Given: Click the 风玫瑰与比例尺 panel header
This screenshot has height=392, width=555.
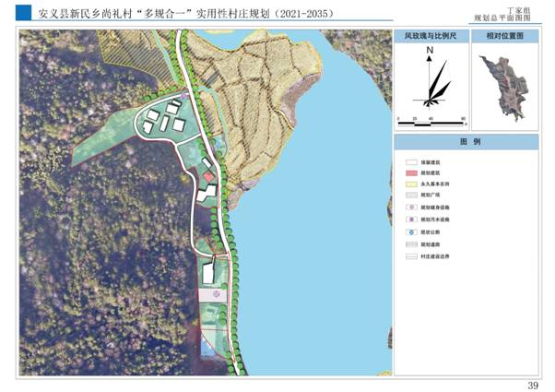Looking at the screenshot, I should click(x=431, y=36).
